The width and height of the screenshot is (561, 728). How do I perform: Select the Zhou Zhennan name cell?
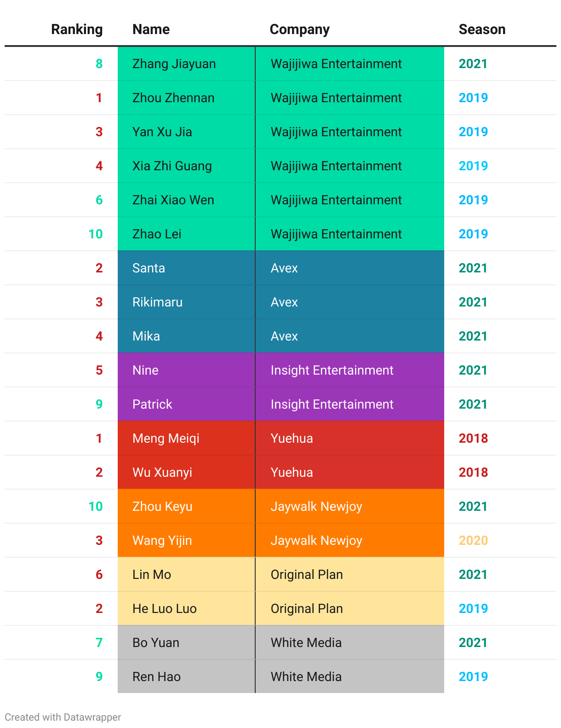click(173, 98)
